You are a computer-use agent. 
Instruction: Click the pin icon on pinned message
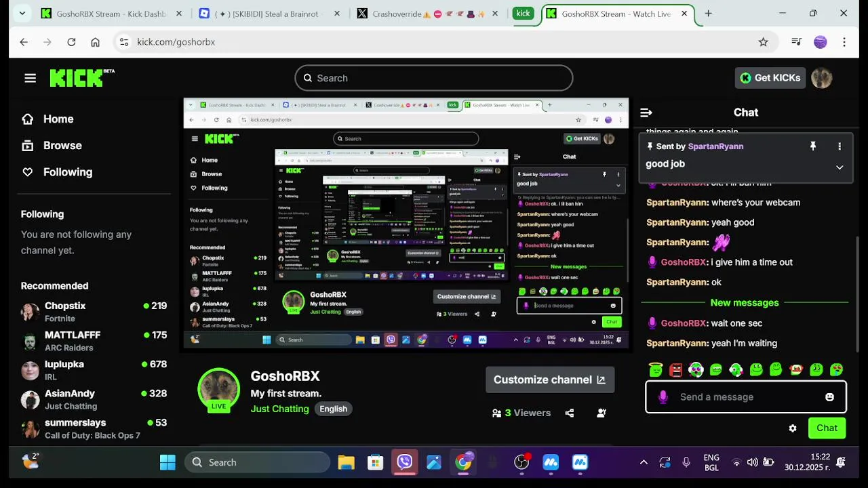point(813,146)
